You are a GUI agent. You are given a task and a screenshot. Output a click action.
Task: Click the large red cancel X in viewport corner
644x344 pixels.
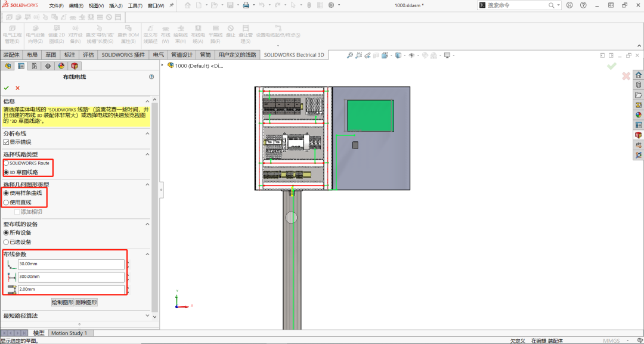[626, 76]
